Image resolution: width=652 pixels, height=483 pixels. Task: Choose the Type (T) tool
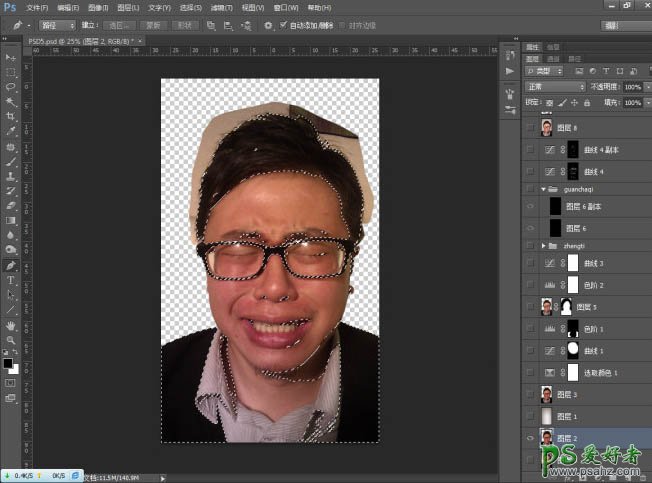click(x=11, y=280)
